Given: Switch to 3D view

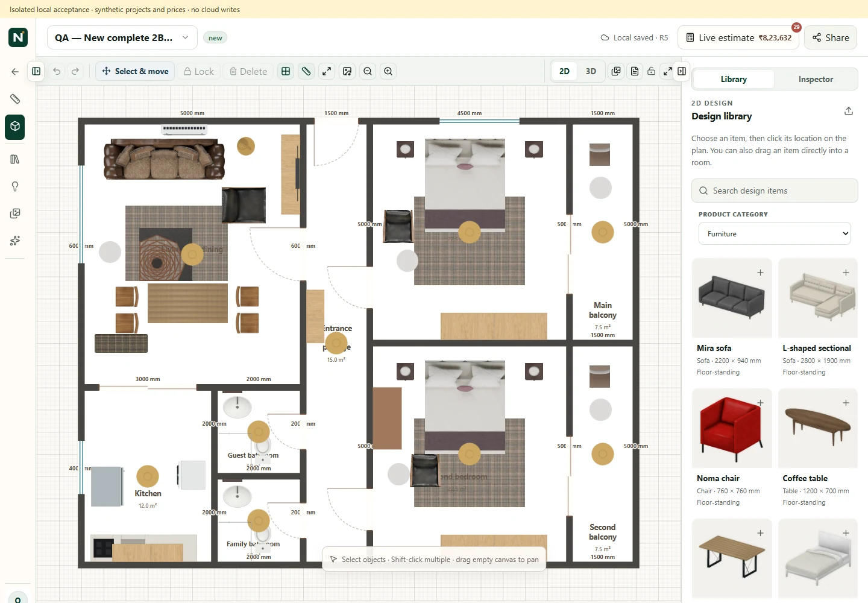Looking at the screenshot, I should pyautogui.click(x=591, y=71).
